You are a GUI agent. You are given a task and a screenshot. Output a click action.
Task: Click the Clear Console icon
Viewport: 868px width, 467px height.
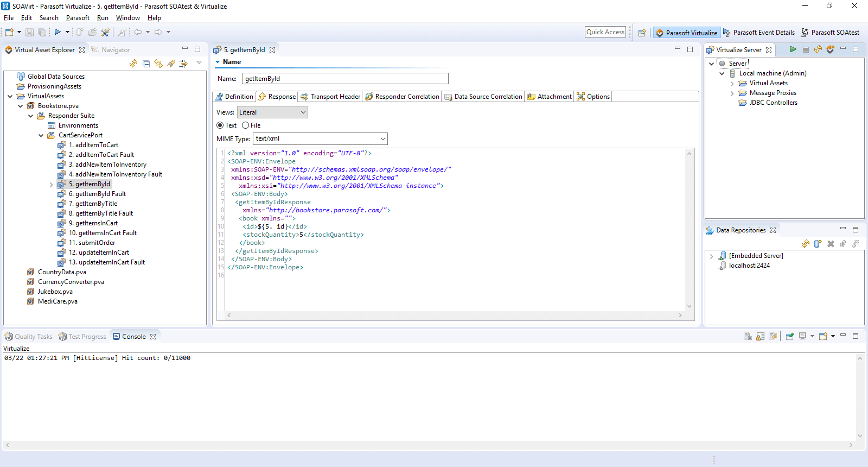point(748,336)
